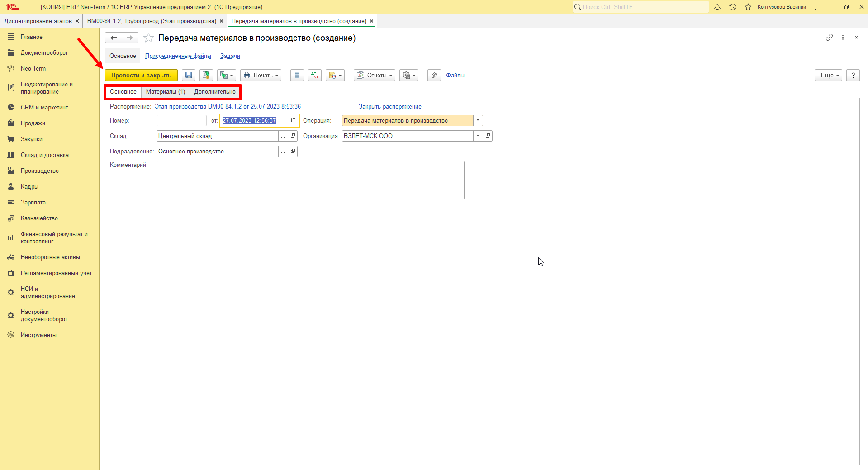Image resolution: width=868 pixels, height=470 pixels.
Task: Open notifications bell icon
Action: click(717, 7)
